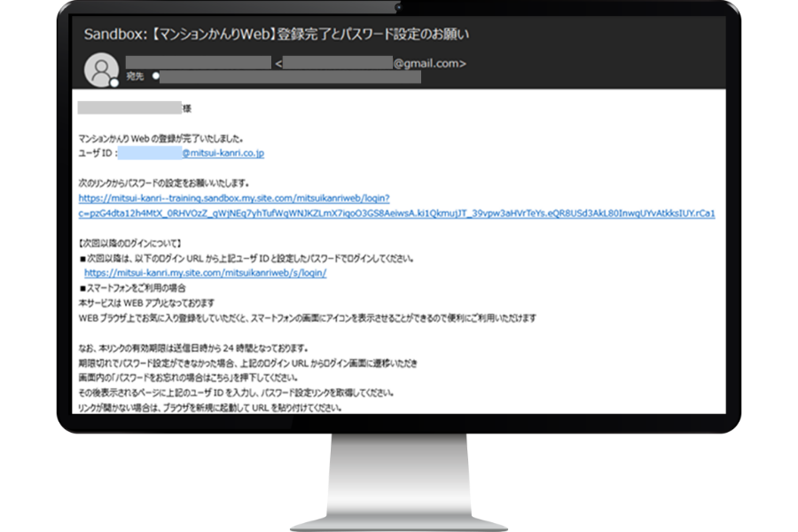Open the @mitsui-kanri.co.jp user ID link
The width and height of the screenshot is (798, 532).
click(x=223, y=153)
